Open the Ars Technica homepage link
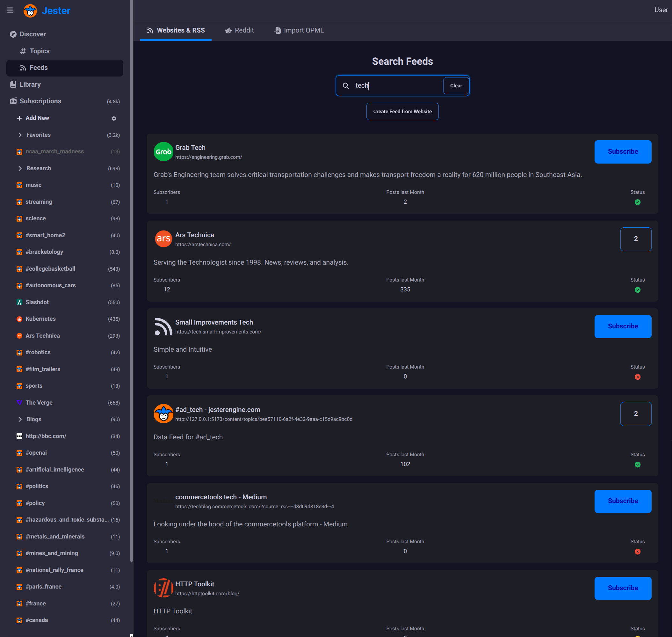Image resolution: width=672 pixels, height=637 pixels. point(203,245)
